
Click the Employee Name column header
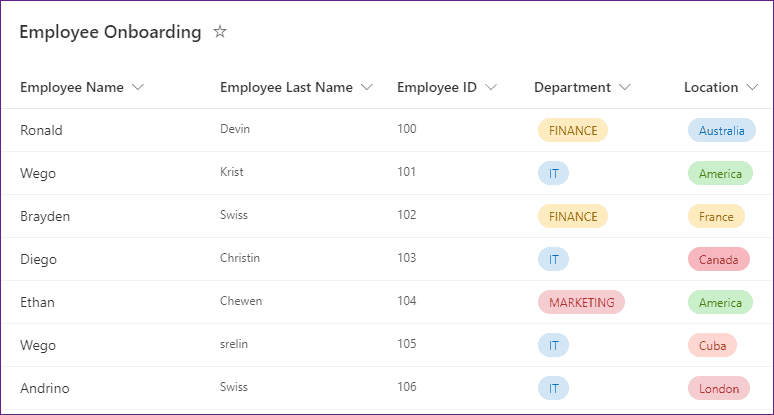pyautogui.click(x=72, y=88)
